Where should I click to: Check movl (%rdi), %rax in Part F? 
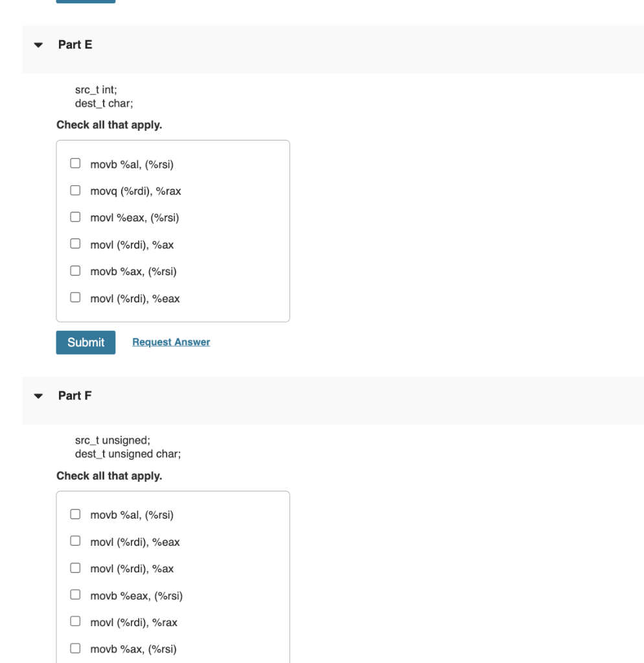tap(75, 622)
